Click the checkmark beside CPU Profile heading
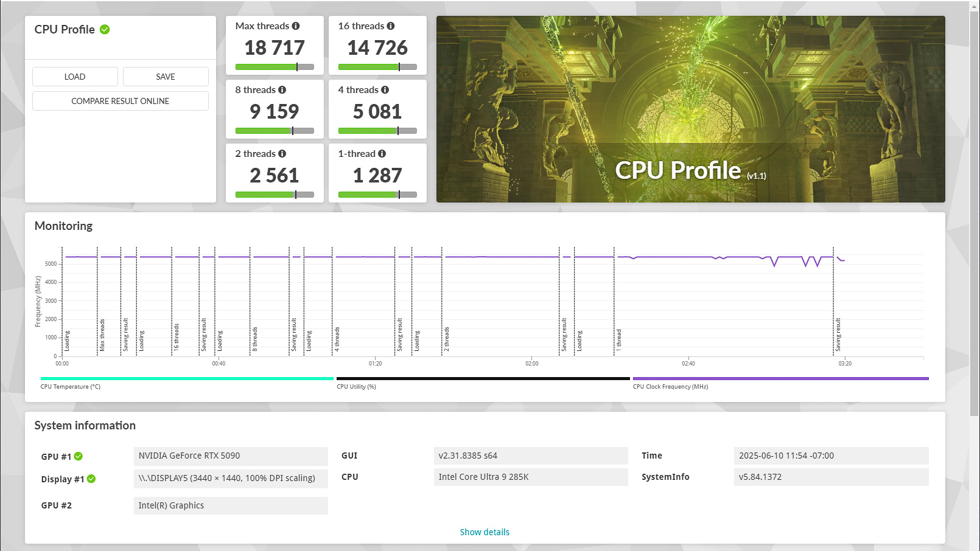This screenshot has width=980, height=551. pos(104,29)
